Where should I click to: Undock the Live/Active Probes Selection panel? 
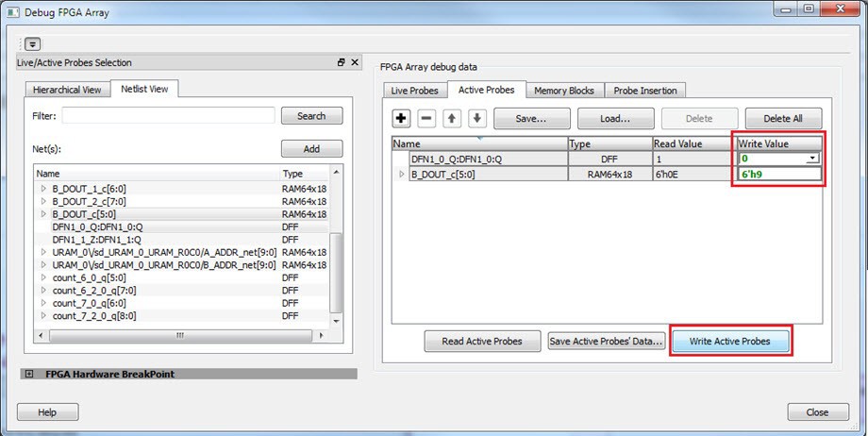point(342,62)
